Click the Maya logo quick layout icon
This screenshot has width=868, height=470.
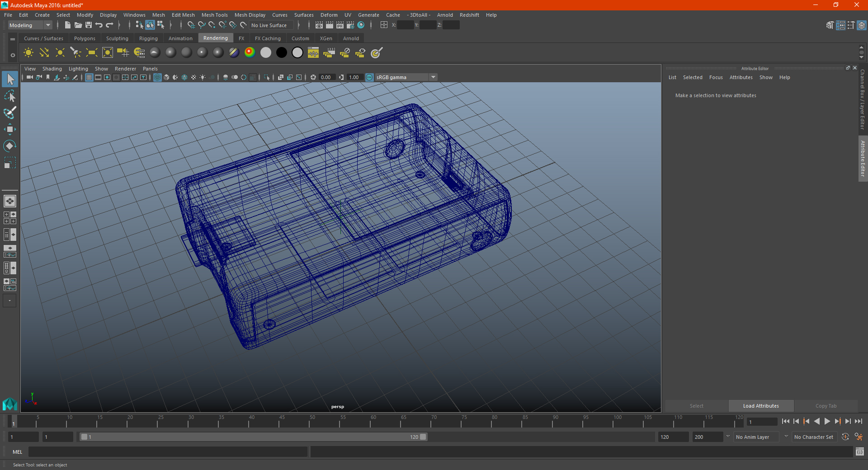click(10, 404)
